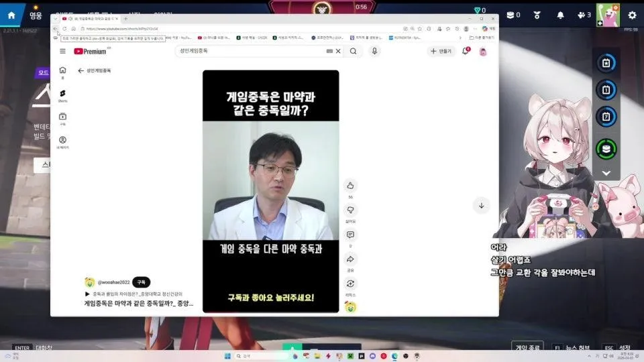Open the @wooshae2022 channel link
The width and height of the screenshot is (644, 362).
(x=113, y=282)
